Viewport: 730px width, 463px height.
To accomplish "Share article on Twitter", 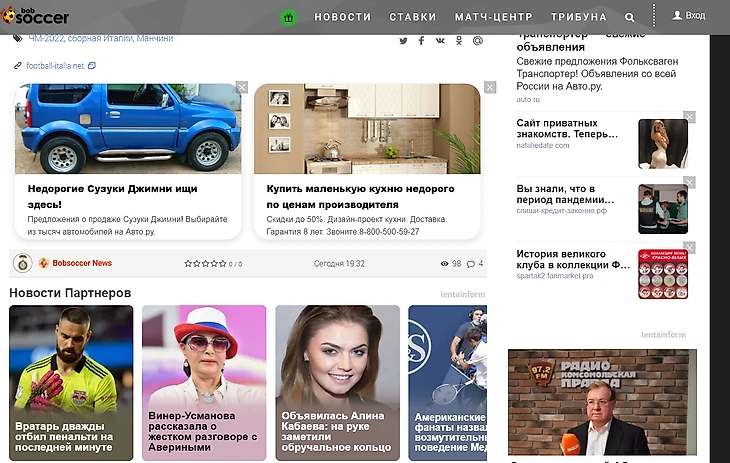I will coord(403,41).
